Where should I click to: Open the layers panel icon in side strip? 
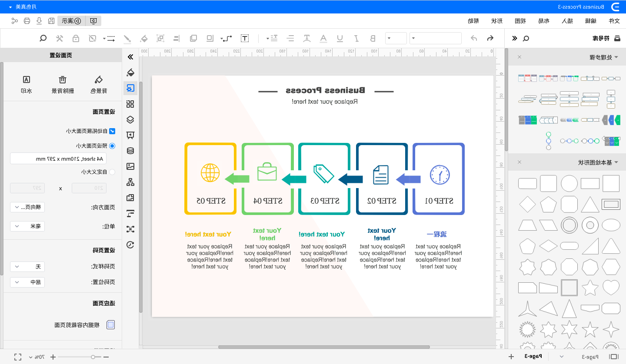(x=130, y=119)
